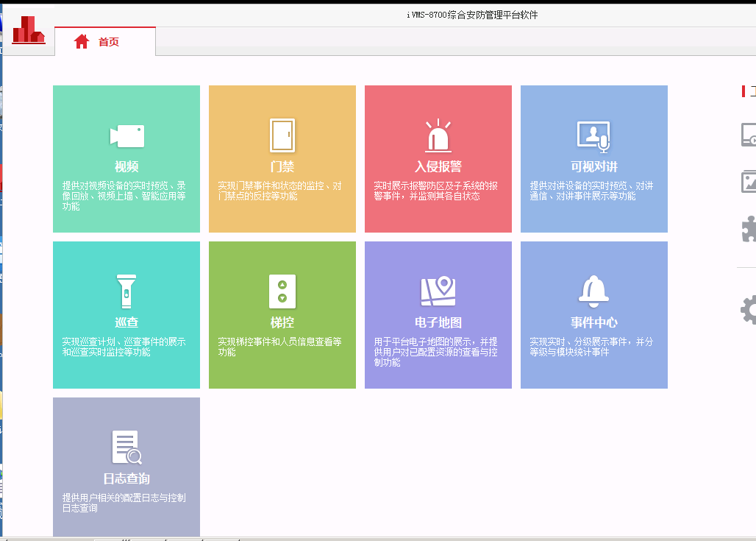The width and height of the screenshot is (756, 541).
Task: Click the 入侵报警 tile title text
Action: click(438, 166)
